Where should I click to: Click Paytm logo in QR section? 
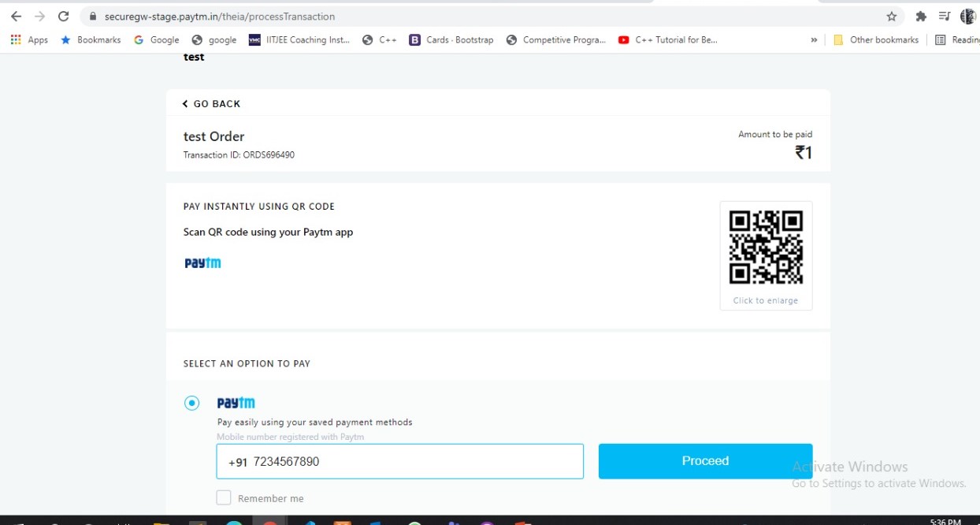pyautogui.click(x=202, y=263)
